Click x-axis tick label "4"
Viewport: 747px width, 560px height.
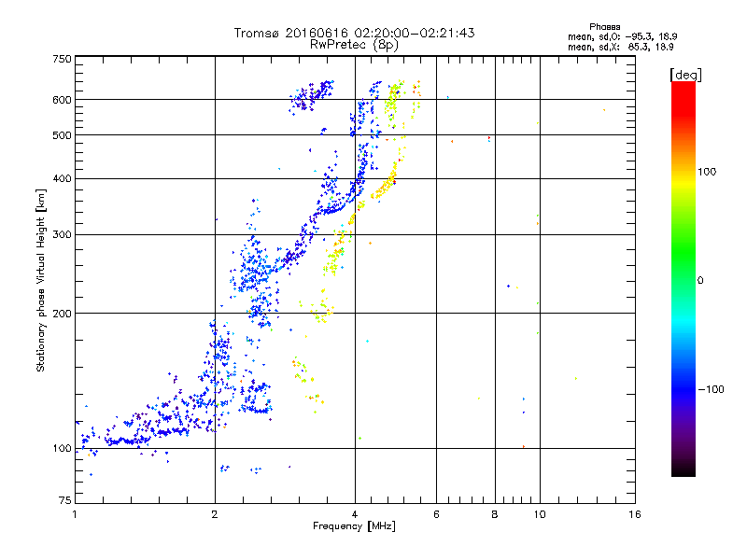point(355,514)
